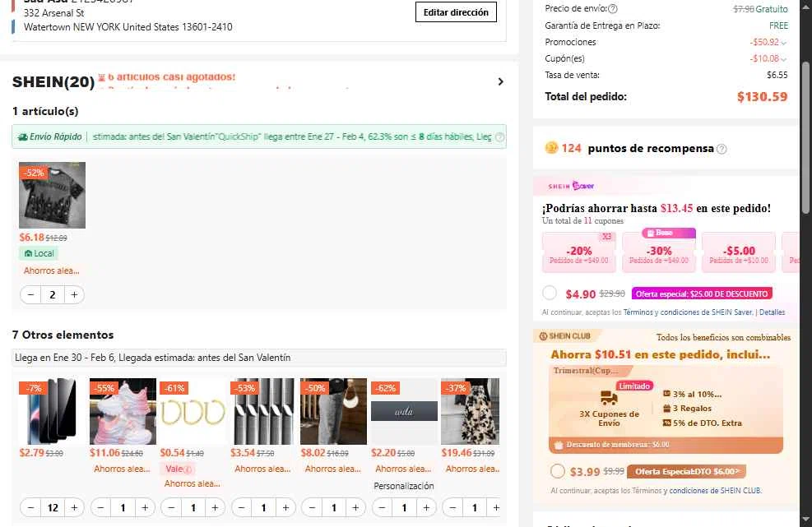Viewport: 812px width, 527px height.
Task: Click Oferta Especial DTO $6.00 badge
Action: [687, 471]
